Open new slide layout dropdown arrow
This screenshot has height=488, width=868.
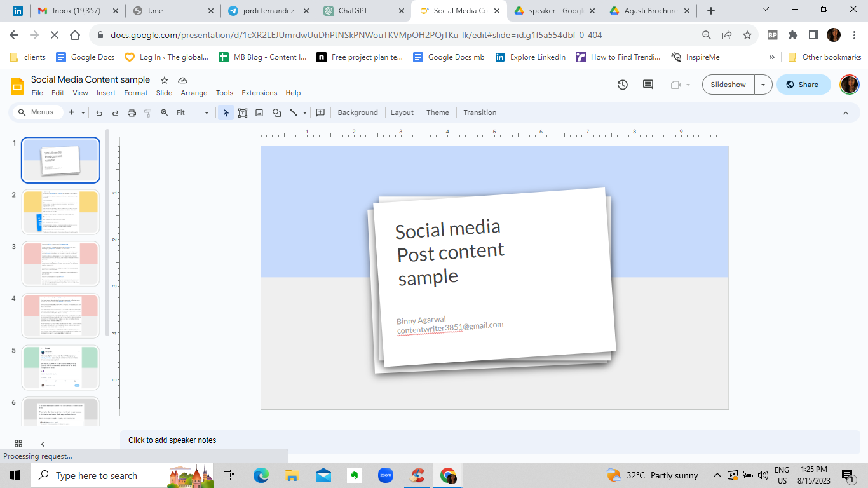click(x=83, y=112)
